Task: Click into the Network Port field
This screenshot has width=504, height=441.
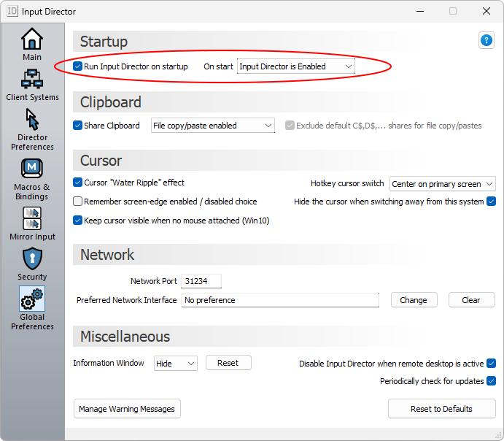Action: pos(201,281)
